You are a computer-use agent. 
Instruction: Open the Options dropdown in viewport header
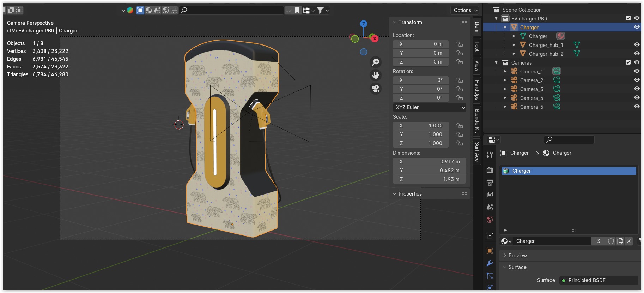[465, 10]
